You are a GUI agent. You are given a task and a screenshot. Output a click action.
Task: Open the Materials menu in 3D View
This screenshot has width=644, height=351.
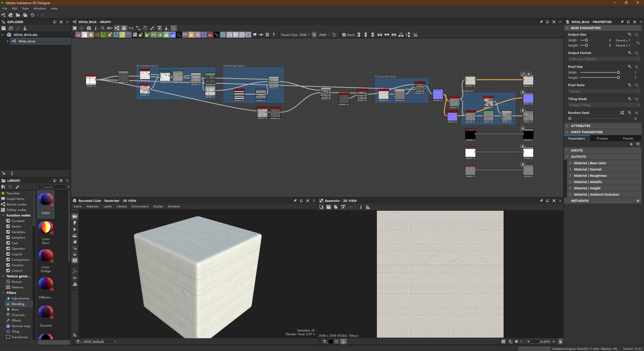click(x=92, y=207)
